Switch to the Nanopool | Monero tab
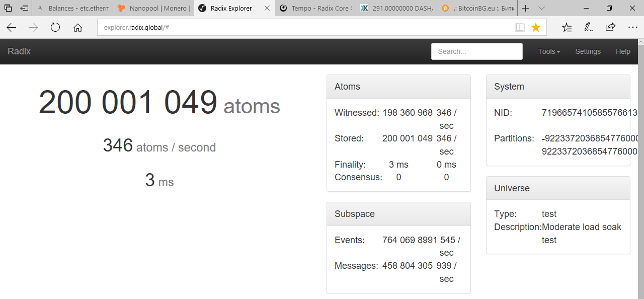The width and height of the screenshot is (644, 299). pos(153,8)
